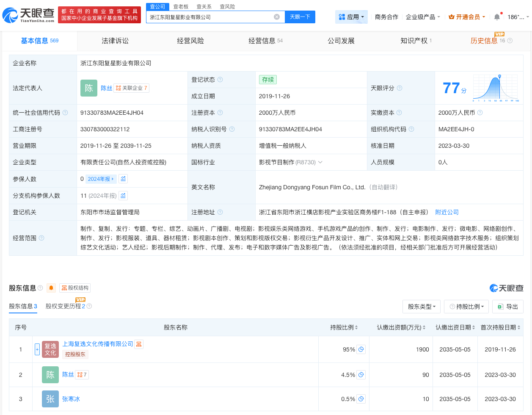Open the 经营信息 tab
The image size is (532, 415).
click(x=265, y=41)
